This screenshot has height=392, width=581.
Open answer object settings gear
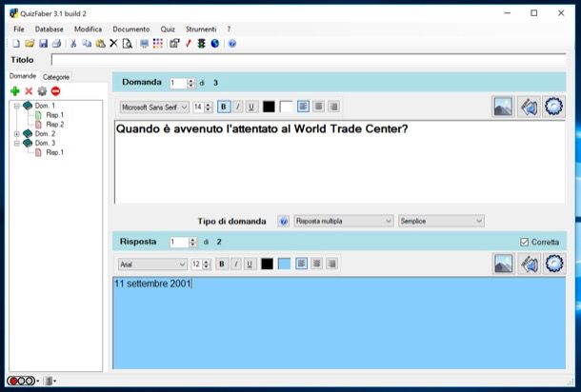(x=554, y=264)
